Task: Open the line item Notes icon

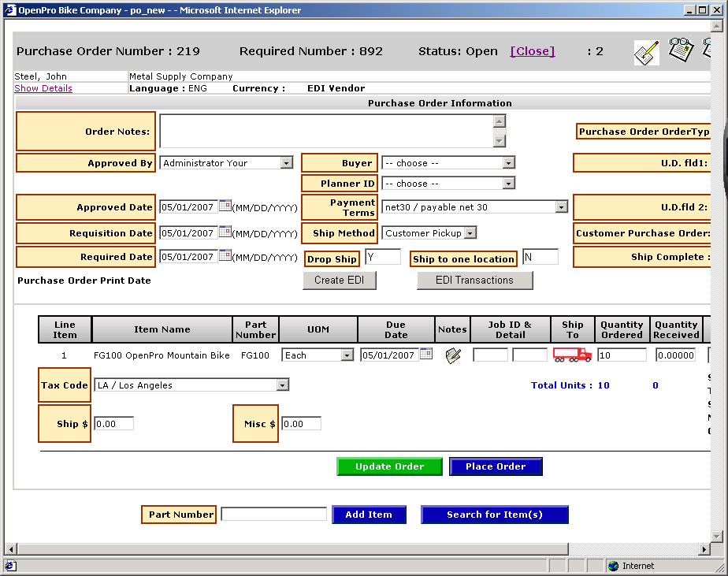Action: [x=452, y=355]
